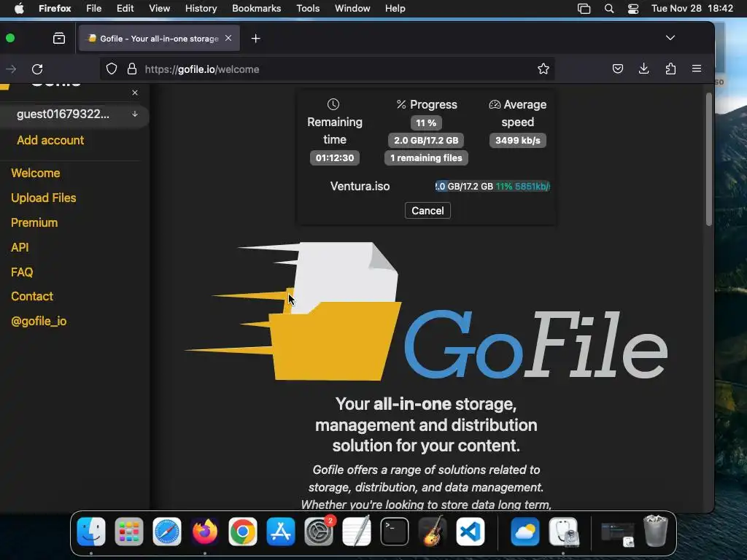This screenshot has width=747, height=560.
Task: Click 2.0 GB/17.2 GB badge
Action: pos(426,141)
